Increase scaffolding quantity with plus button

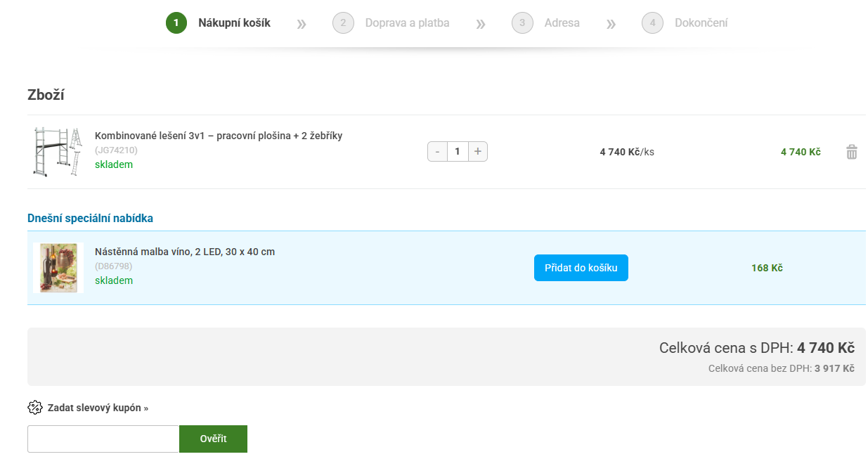tap(478, 152)
